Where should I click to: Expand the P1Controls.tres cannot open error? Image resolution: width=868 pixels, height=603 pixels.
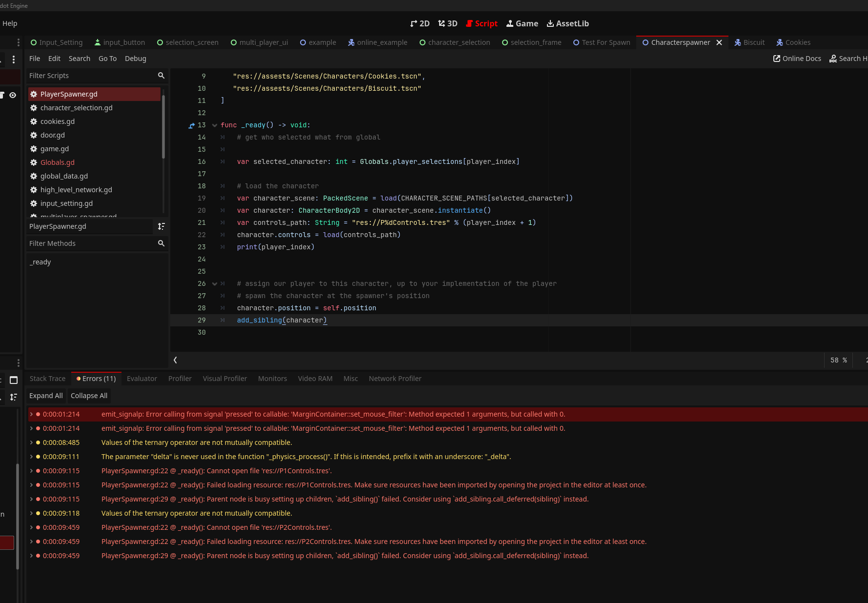(x=32, y=471)
